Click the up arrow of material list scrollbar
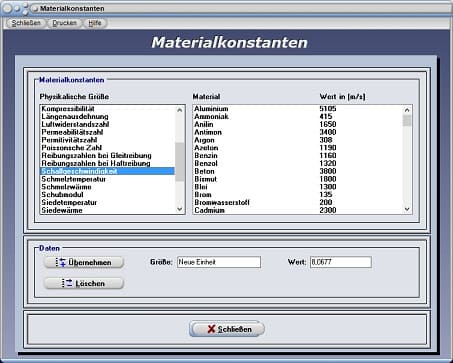Viewport: 453px width, 363px height. coord(407,110)
